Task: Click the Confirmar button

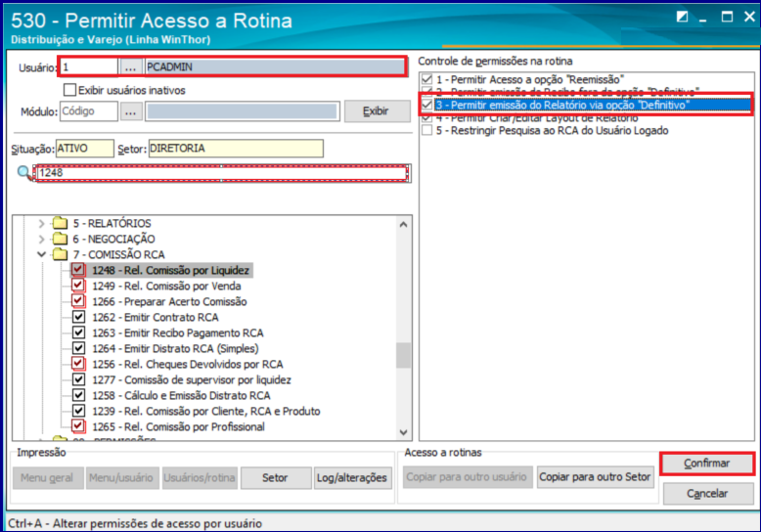Action: (706, 464)
